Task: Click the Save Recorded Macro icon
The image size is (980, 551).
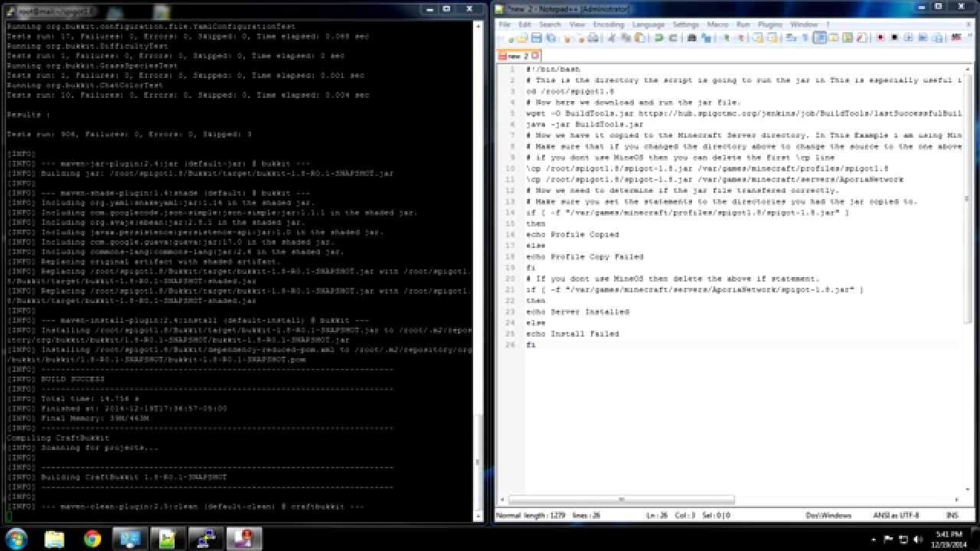Action: click(937, 37)
